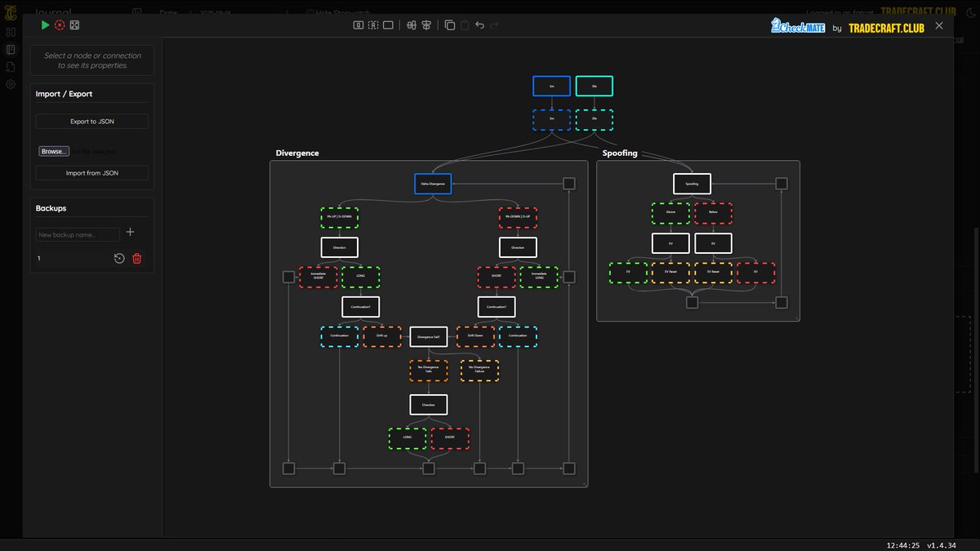This screenshot has width=980, height=551.
Task: Restore backup 1 with restore icon
Action: [119, 258]
